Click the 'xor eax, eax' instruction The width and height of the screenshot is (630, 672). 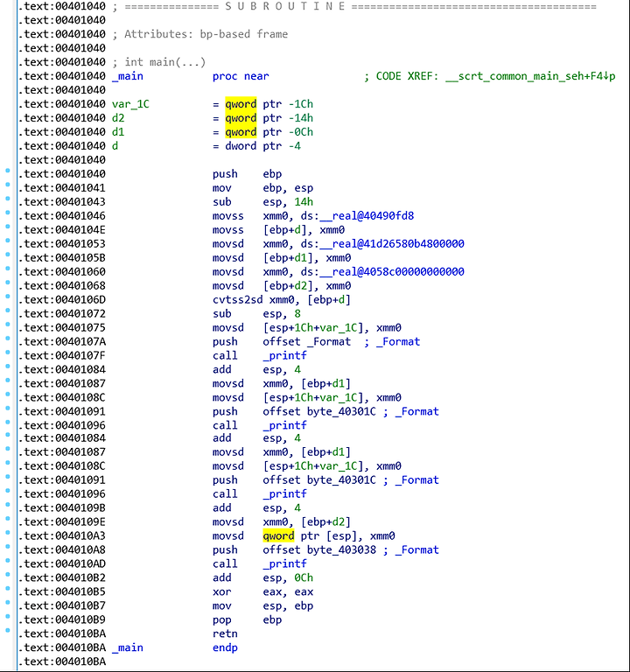point(262,591)
